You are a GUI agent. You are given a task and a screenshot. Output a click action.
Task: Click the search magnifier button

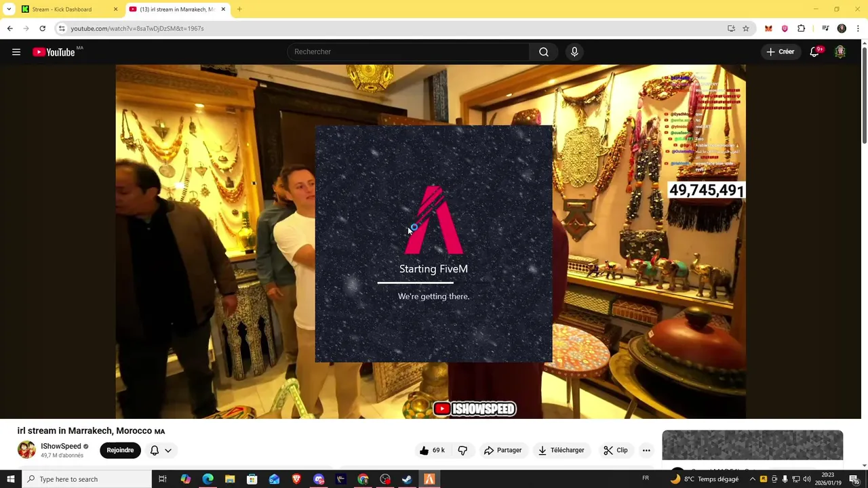[544, 52]
